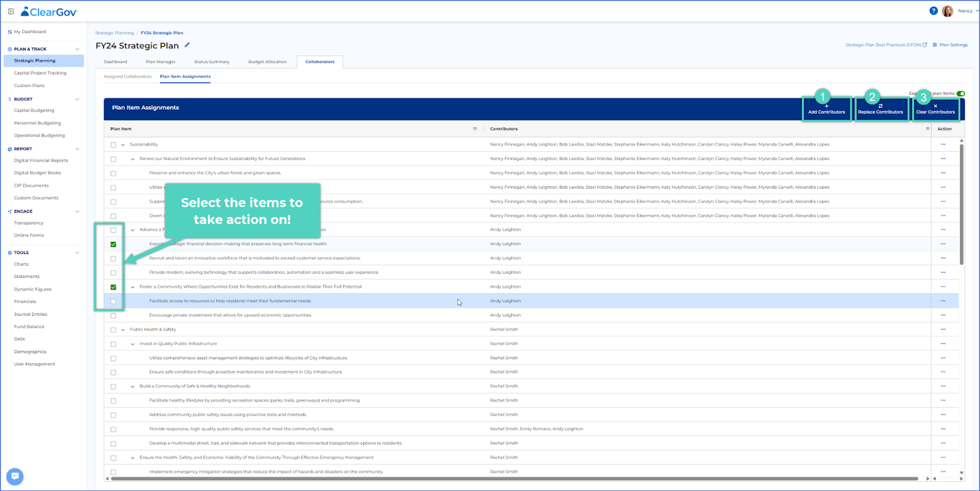The width and height of the screenshot is (980, 491).
Task: Uncheck Exercise strategic financial decision-making checkbox
Action: pos(113,244)
